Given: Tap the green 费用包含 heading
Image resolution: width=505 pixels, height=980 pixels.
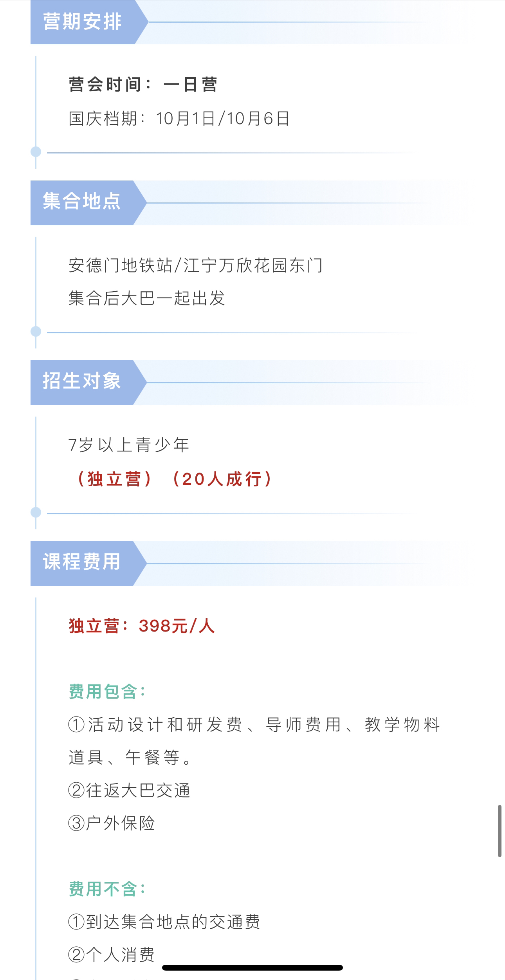Looking at the screenshot, I should (x=107, y=692).
